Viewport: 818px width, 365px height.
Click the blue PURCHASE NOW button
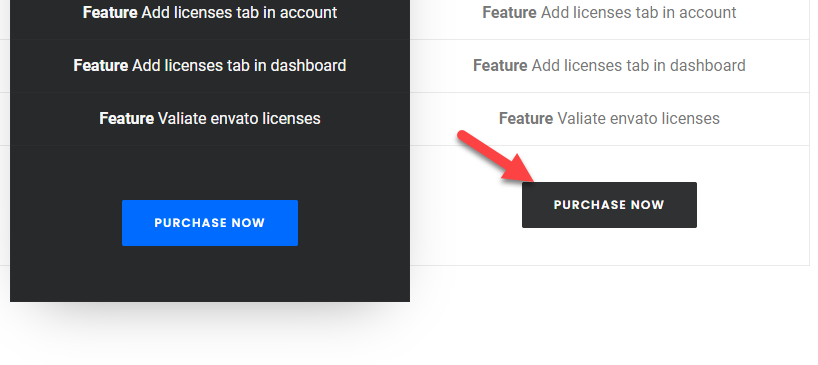click(210, 223)
